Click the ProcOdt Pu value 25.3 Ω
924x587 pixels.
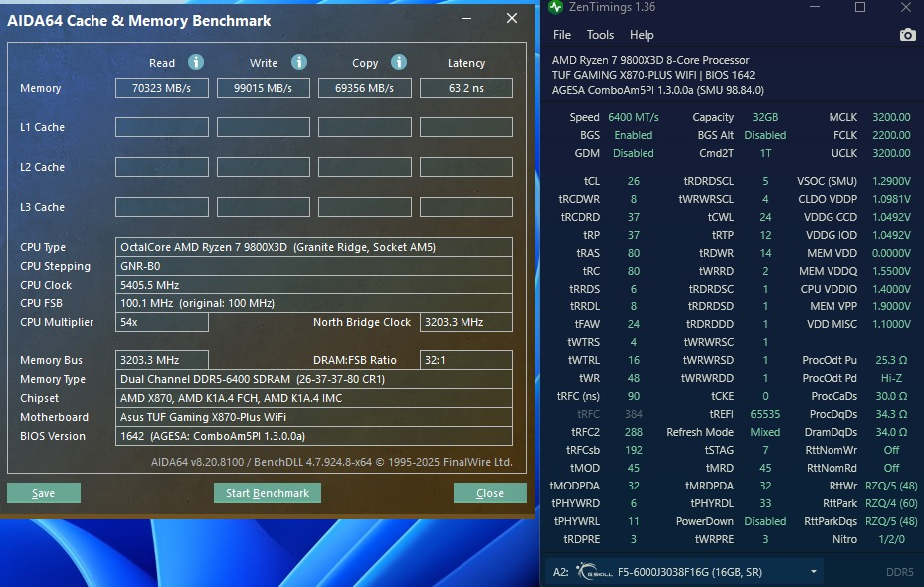pyautogui.click(x=891, y=360)
